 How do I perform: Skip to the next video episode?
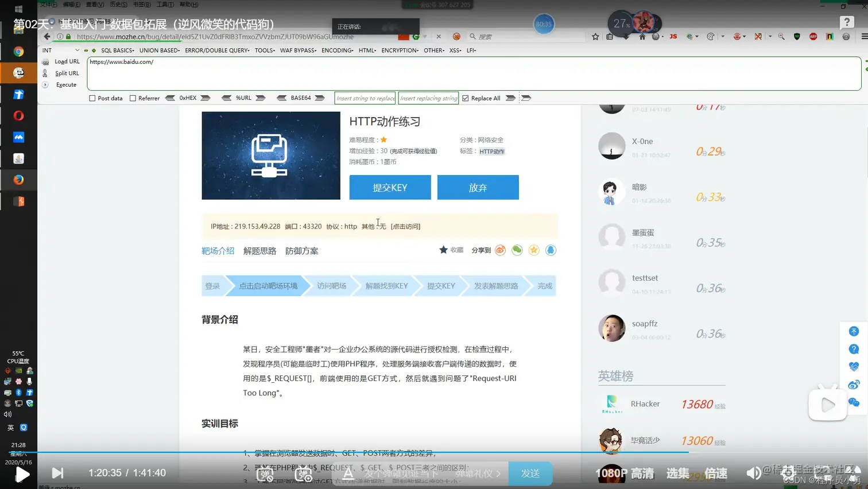coord(57,473)
